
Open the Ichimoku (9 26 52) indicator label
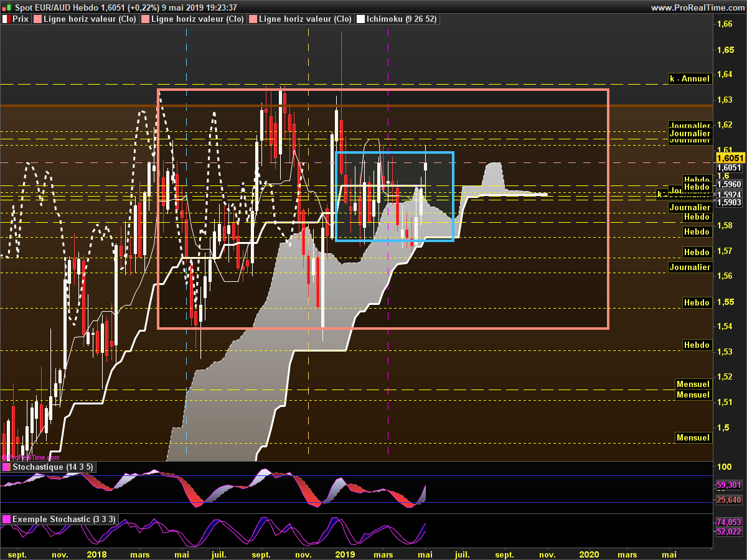coord(402,19)
